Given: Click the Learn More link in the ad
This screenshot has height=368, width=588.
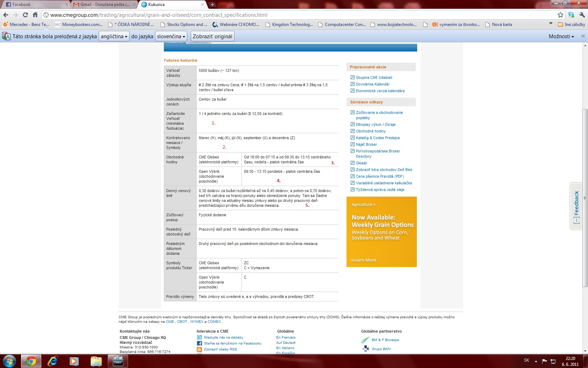Looking at the screenshot, I should click(364, 260).
